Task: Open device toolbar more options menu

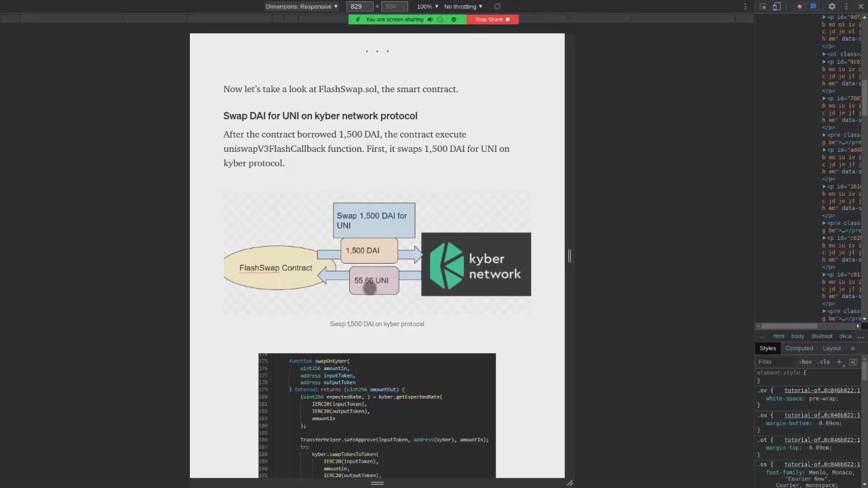Action: coord(745,6)
